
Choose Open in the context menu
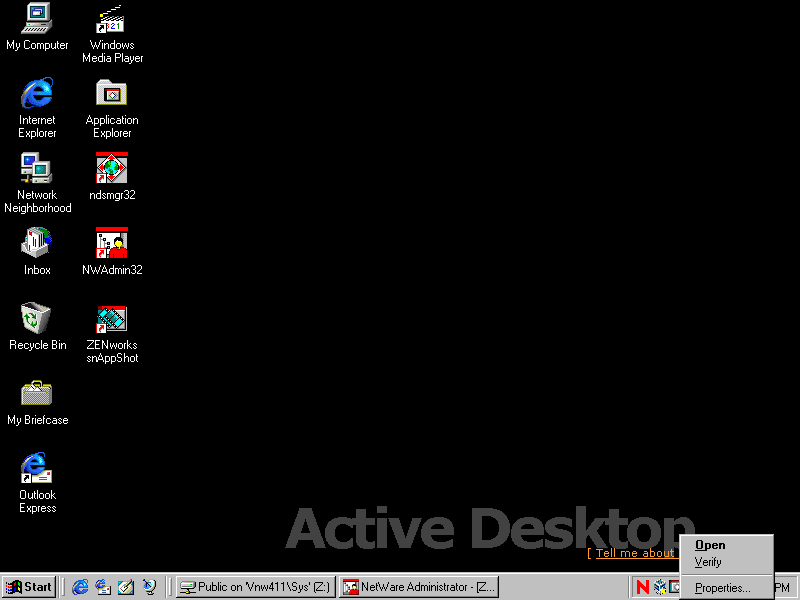pyautogui.click(x=727, y=545)
